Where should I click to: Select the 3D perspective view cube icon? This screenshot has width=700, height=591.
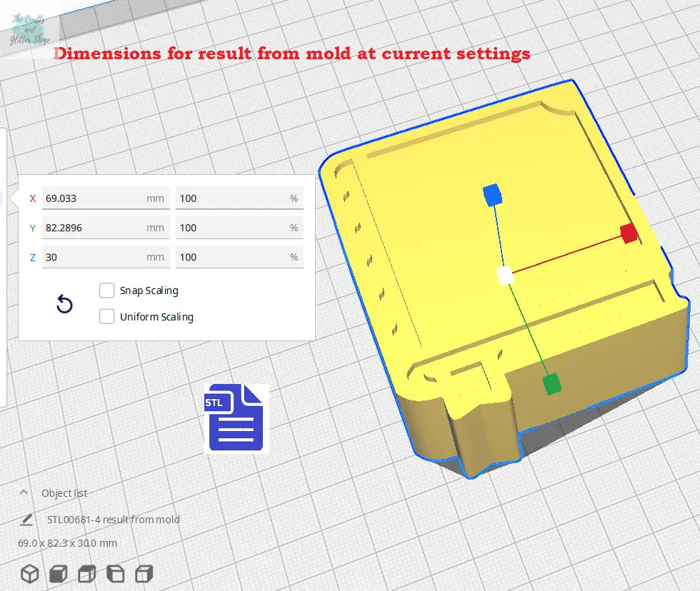[29, 574]
